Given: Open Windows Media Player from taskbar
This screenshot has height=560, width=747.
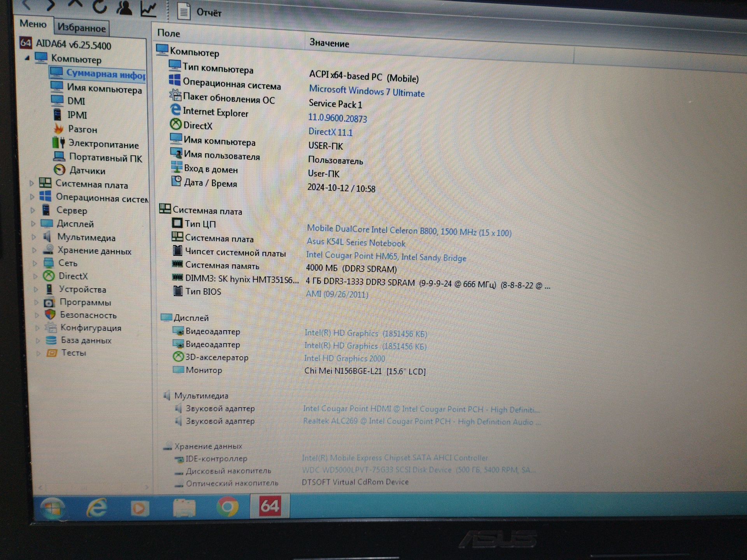Looking at the screenshot, I should coord(140,508).
